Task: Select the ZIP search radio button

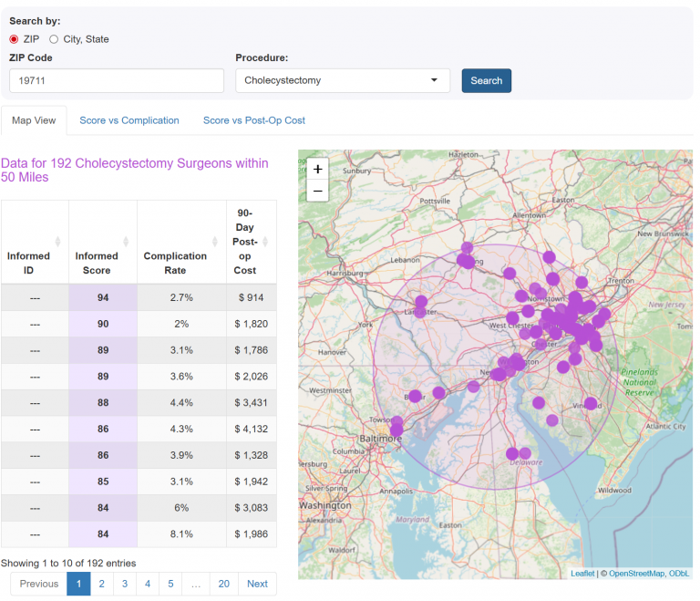Action: pyautogui.click(x=14, y=39)
